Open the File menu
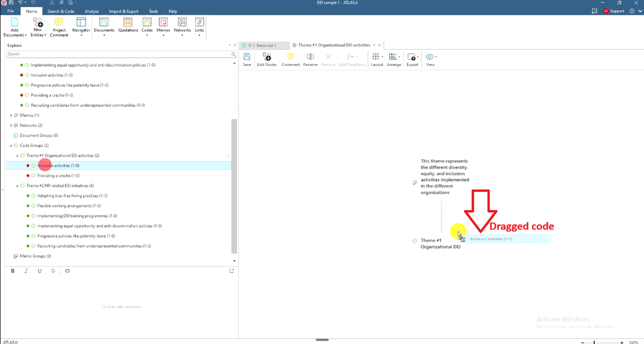The image size is (644, 344). click(x=10, y=11)
